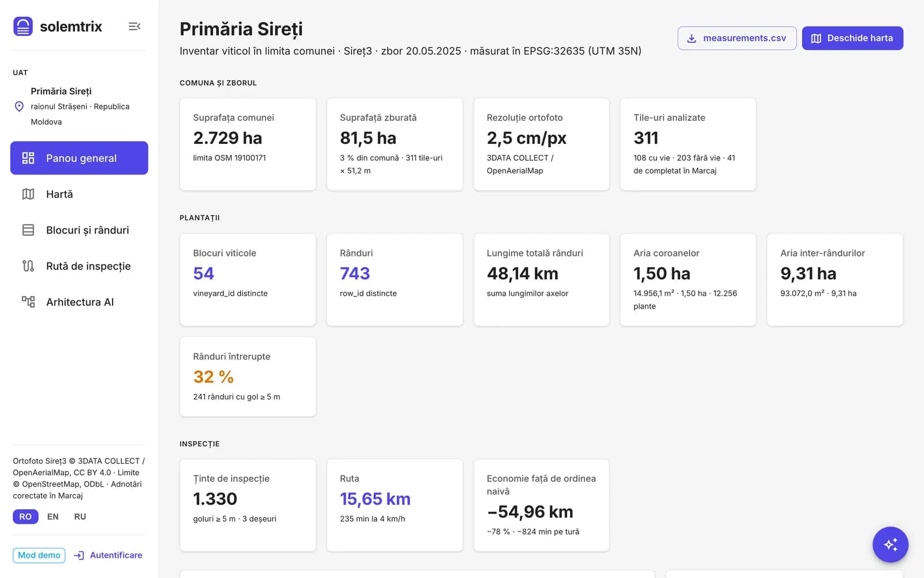Click the Ținte de inspecție 1.330 value
Image resolution: width=924 pixels, height=578 pixels.
[x=215, y=499]
